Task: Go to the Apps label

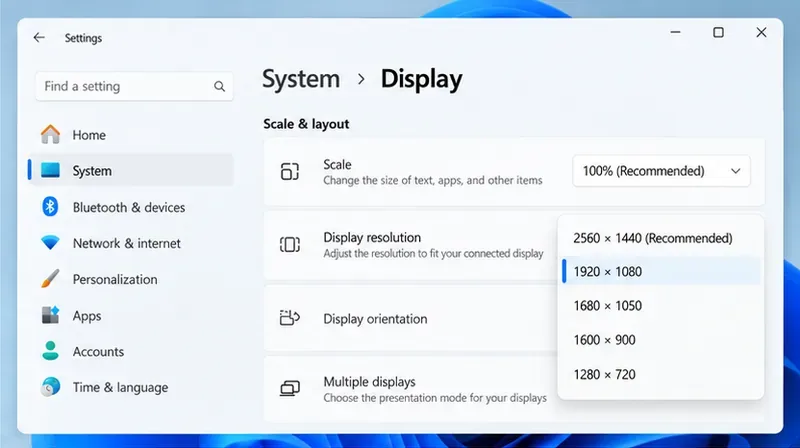Action: 87,316
